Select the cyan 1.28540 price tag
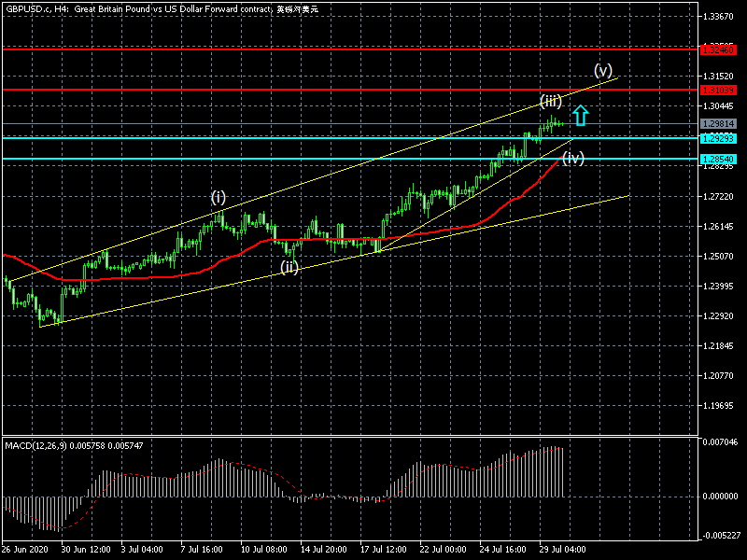This screenshot has width=747, height=560. tap(718, 159)
